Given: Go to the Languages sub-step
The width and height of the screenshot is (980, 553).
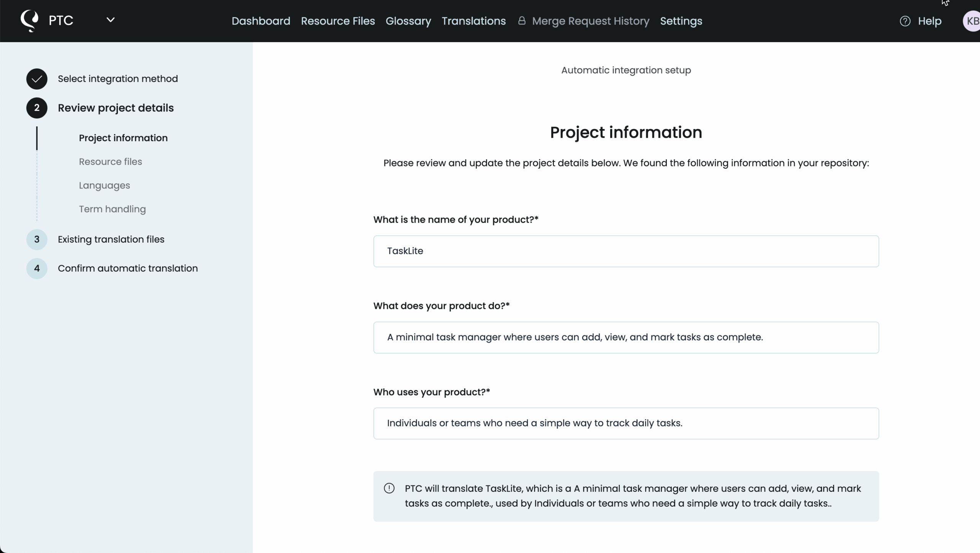Looking at the screenshot, I should tap(104, 186).
